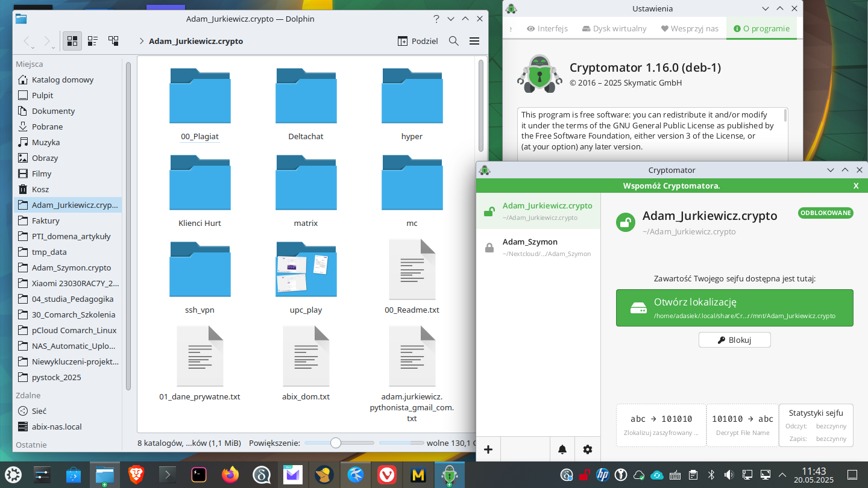Select the matrix folder

(x=306, y=191)
